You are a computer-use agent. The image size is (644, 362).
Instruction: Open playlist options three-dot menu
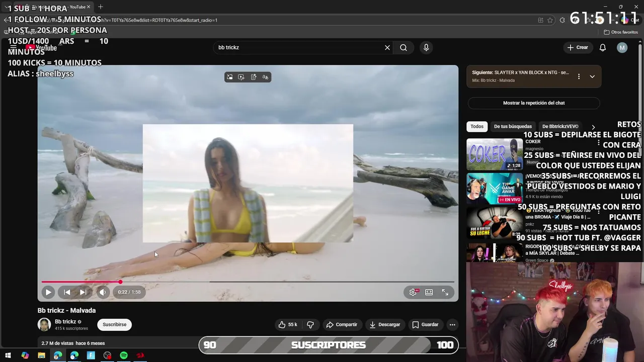click(579, 76)
